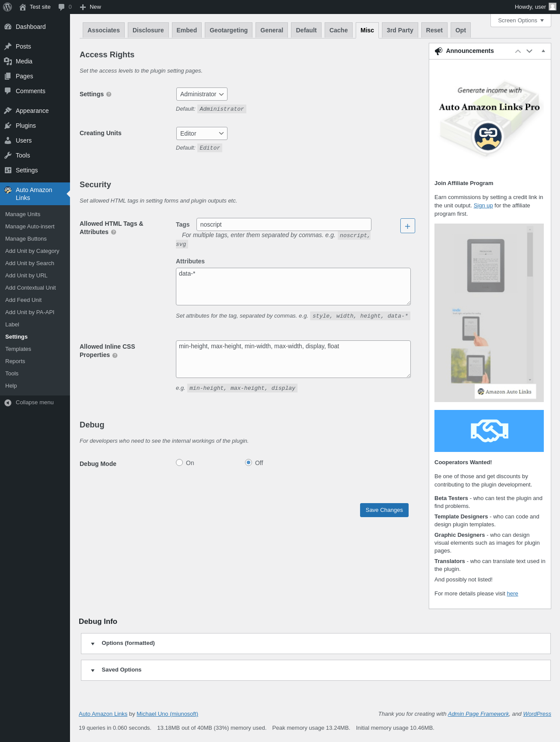Click the Kindle product preview image
This screenshot has width=560, height=742.
coord(489,313)
